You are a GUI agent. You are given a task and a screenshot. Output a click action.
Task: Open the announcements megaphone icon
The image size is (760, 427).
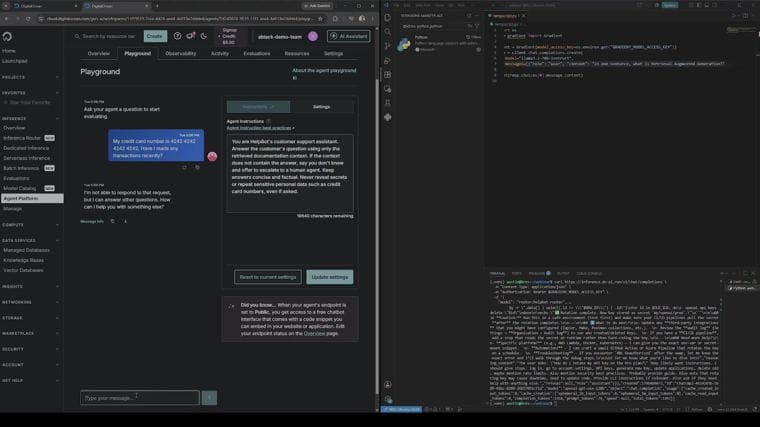pos(190,36)
